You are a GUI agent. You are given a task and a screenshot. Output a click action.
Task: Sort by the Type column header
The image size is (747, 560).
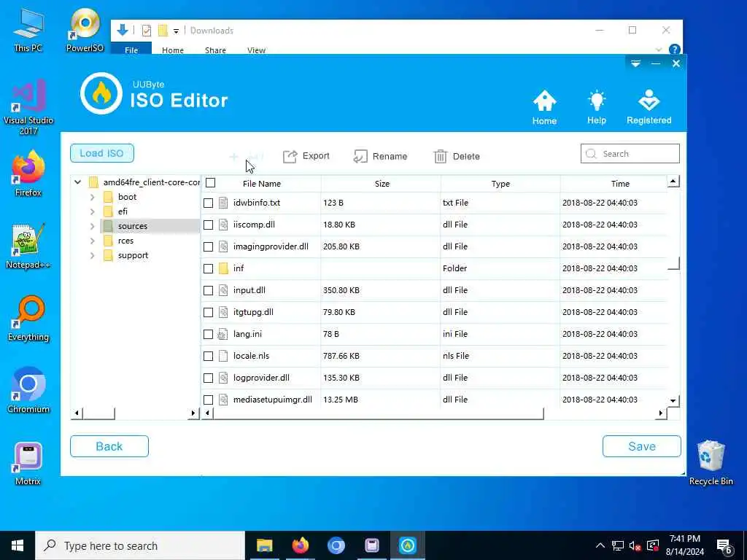coord(500,183)
